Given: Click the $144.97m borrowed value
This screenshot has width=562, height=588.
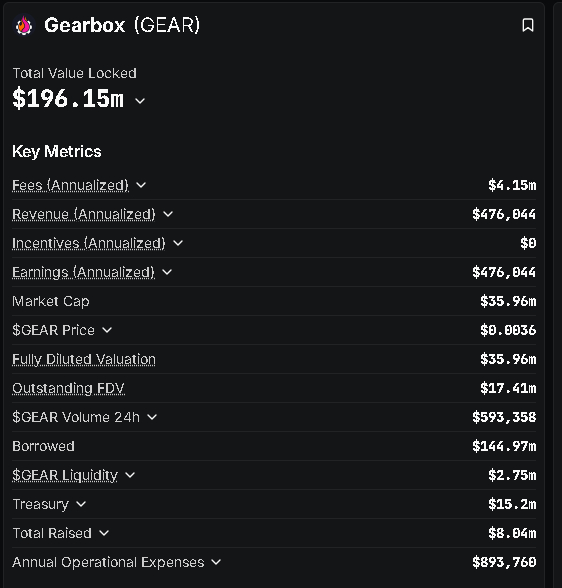Looking at the screenshot, I should 504,446.
